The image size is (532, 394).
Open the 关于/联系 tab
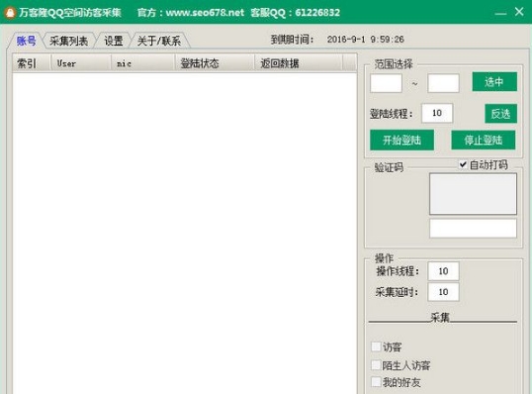[x=159, y=42]
